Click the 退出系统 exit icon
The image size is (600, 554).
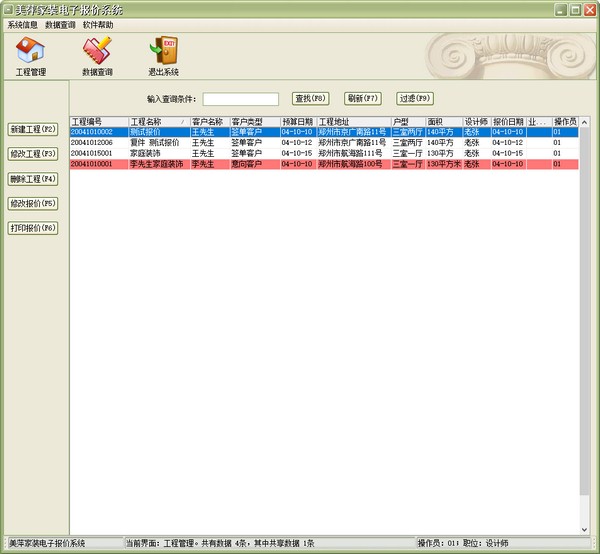click(163, 51)
